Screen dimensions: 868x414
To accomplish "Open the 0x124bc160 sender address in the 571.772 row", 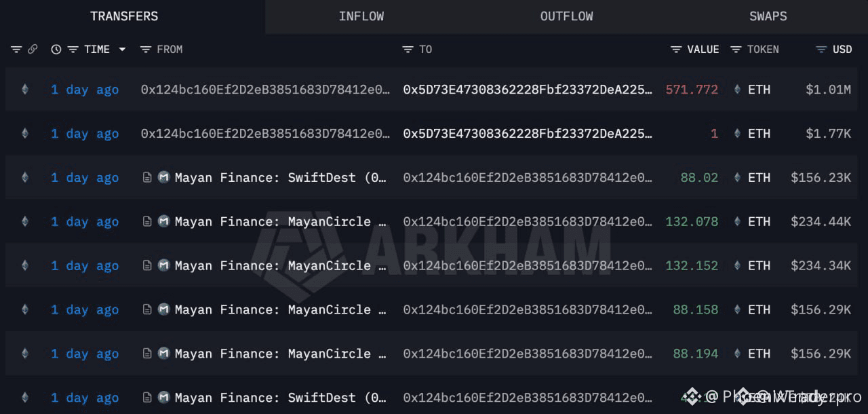I will click(265, 90).
